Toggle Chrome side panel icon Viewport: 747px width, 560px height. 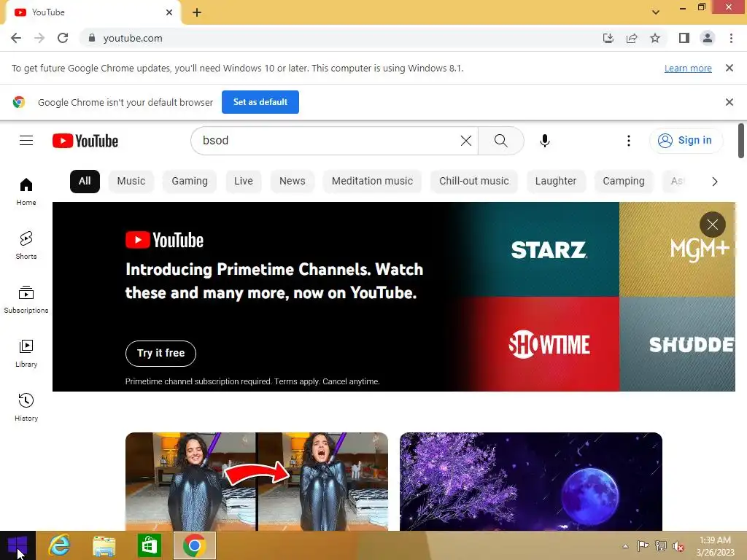pyautogui.click(x=684, y=38)
